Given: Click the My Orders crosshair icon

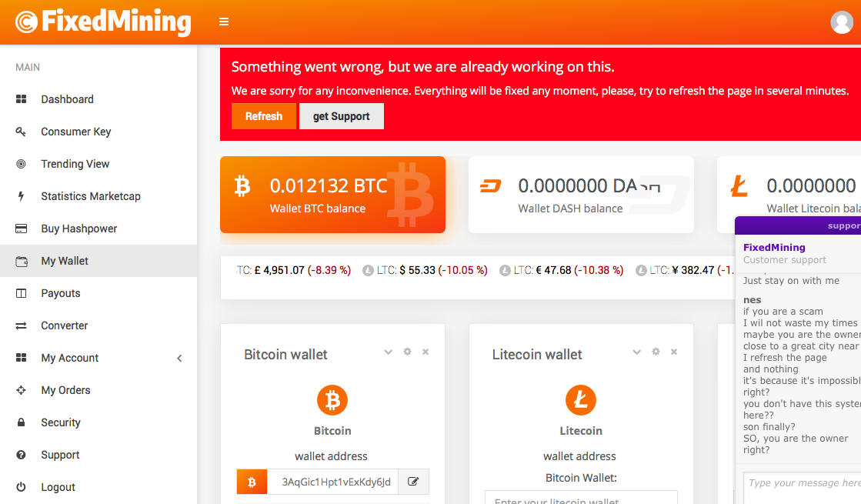Looking at the screenshot, I should pos(21,390).
